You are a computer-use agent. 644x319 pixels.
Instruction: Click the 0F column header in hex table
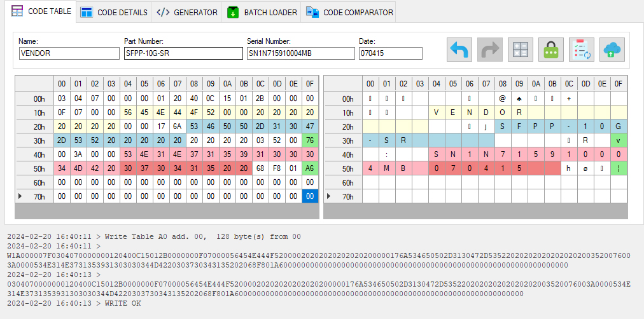pyautogui.click(x=310, y=84)
